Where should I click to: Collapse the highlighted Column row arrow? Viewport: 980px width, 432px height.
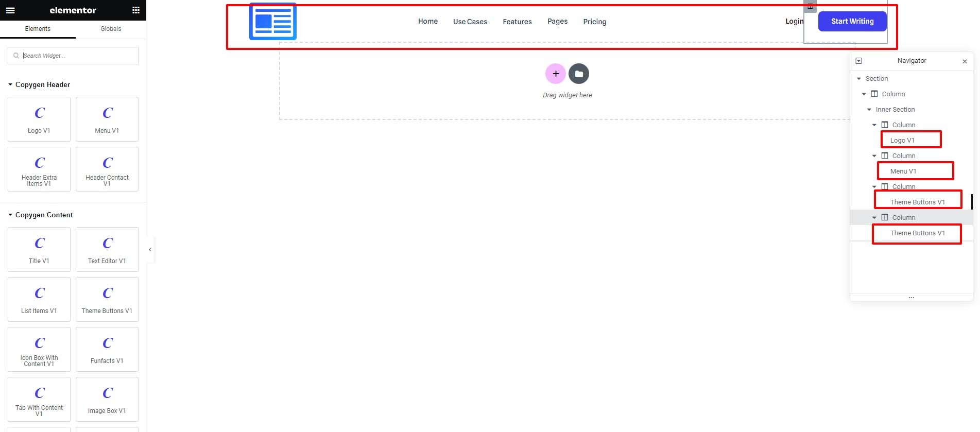pos(874,218)
